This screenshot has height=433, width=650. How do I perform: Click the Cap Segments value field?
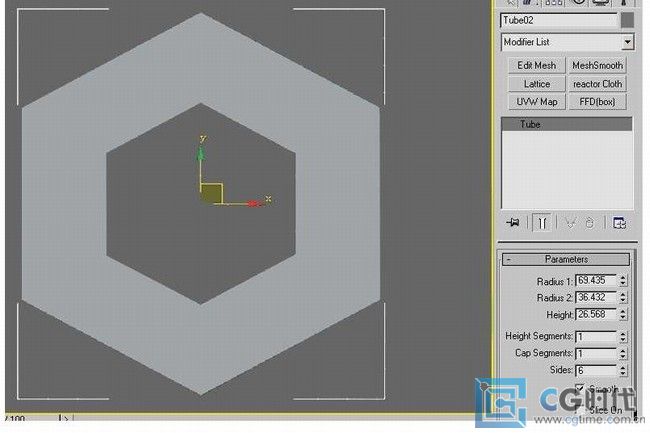596,353
